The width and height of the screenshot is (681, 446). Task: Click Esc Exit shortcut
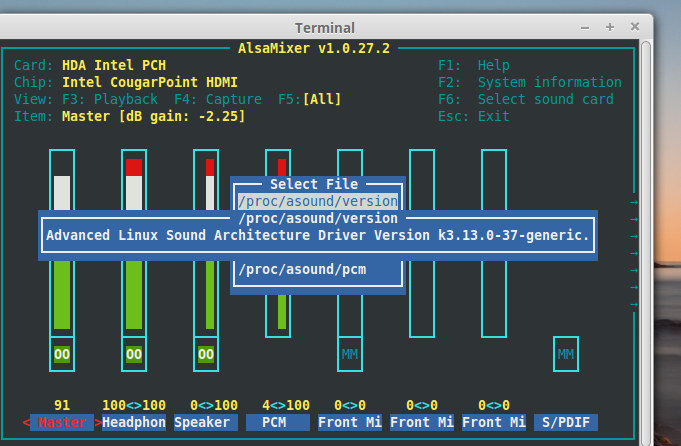[474, 116]
